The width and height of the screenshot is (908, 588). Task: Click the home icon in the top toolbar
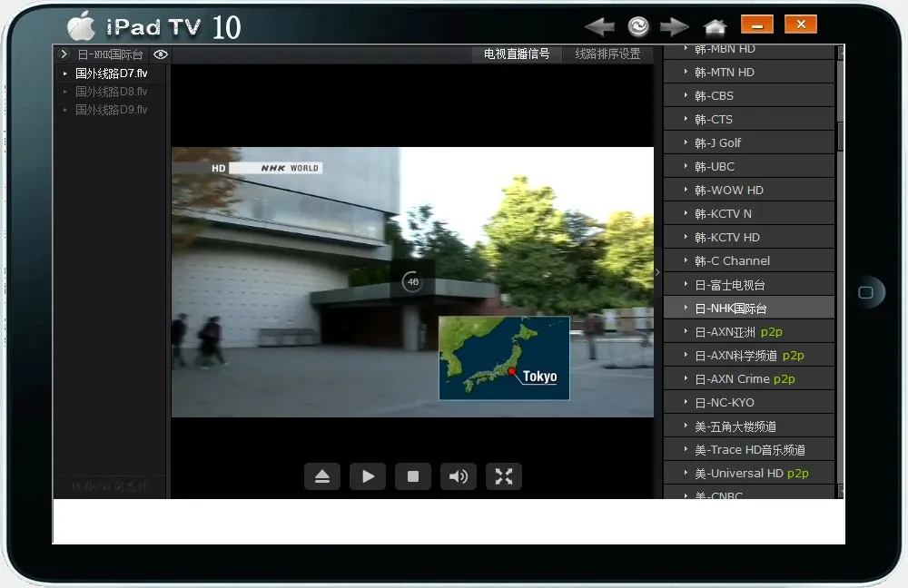pyautogui.click(x=715, y=24)
